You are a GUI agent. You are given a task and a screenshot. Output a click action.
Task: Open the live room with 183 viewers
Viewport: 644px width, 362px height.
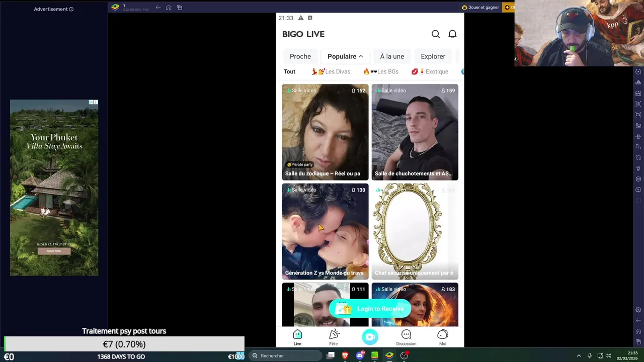415,305
